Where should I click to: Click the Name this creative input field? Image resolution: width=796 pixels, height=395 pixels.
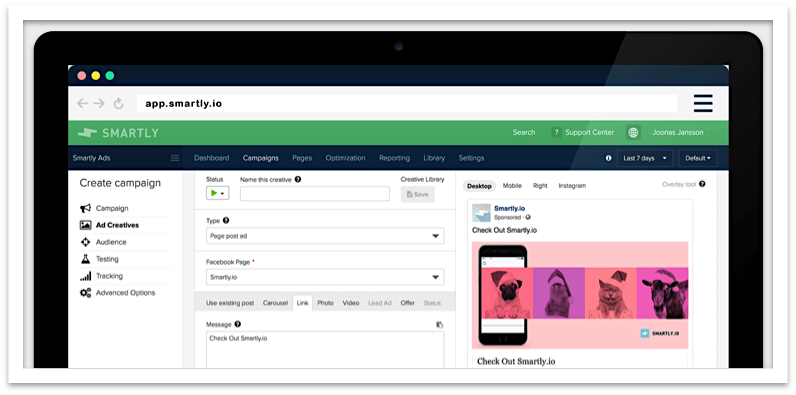coord(315,194)
